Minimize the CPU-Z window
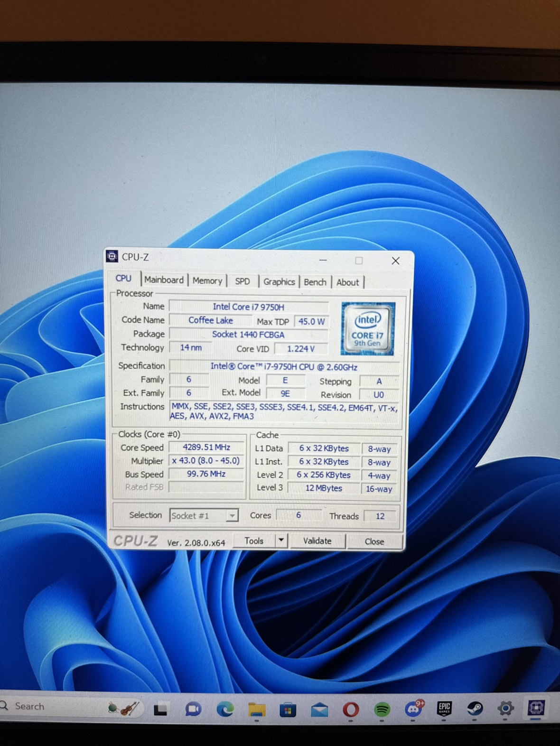 323,260
